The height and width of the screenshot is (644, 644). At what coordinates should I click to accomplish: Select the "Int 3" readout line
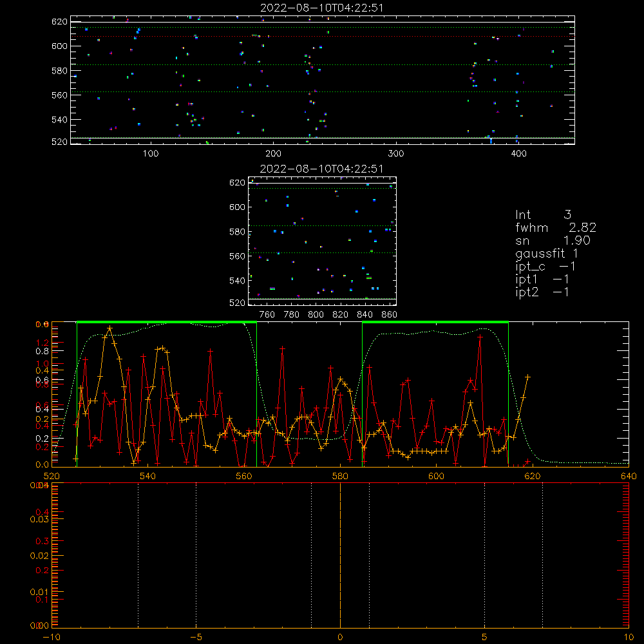543,214
